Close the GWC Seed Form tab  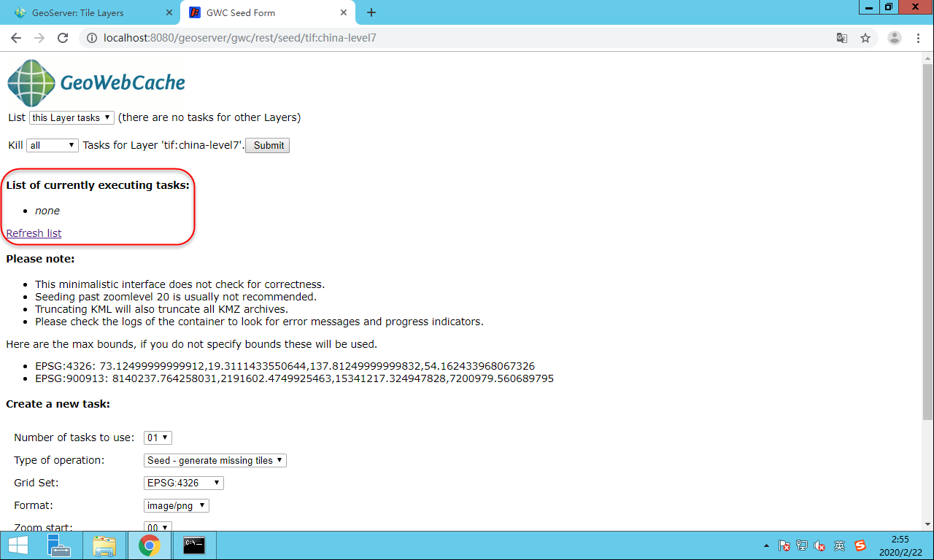click(x=344, y=12)
